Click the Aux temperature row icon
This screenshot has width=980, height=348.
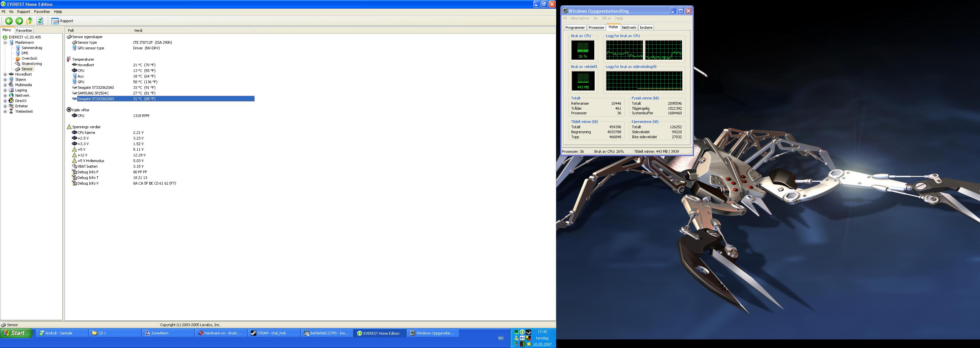coord(74,76)
